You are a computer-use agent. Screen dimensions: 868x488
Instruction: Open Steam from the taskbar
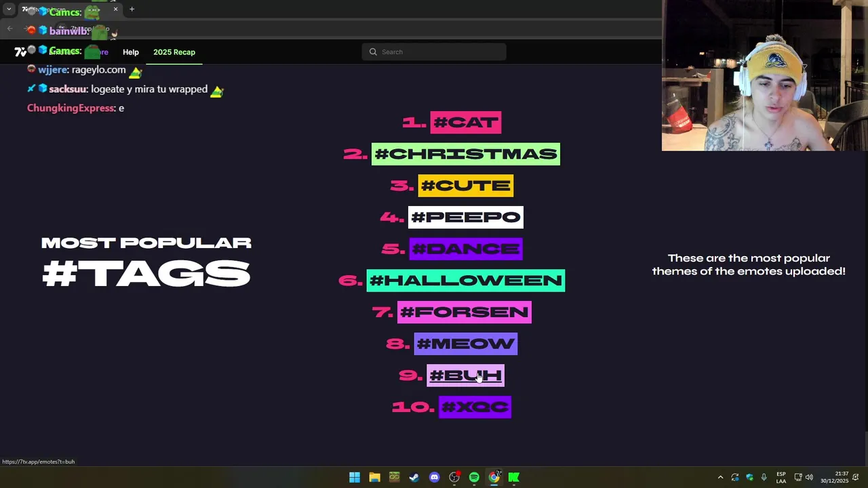414,478
